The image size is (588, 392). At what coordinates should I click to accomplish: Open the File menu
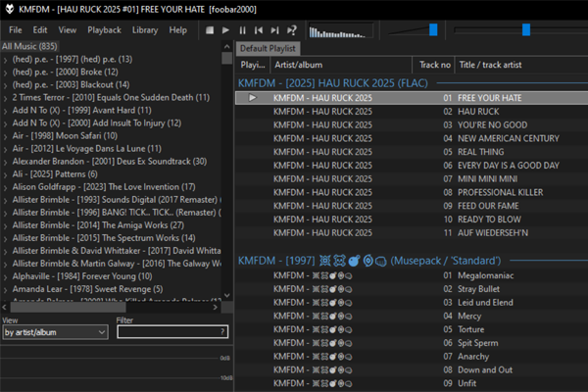16,30
